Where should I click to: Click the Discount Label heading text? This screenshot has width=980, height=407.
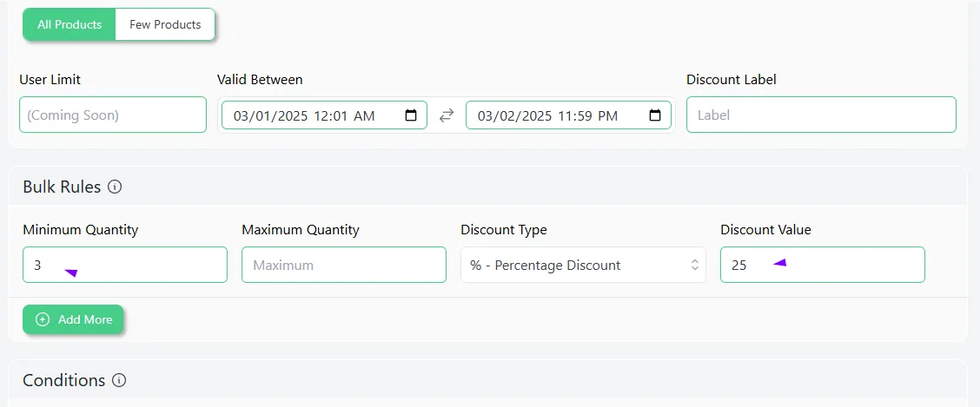click(732, 80)
